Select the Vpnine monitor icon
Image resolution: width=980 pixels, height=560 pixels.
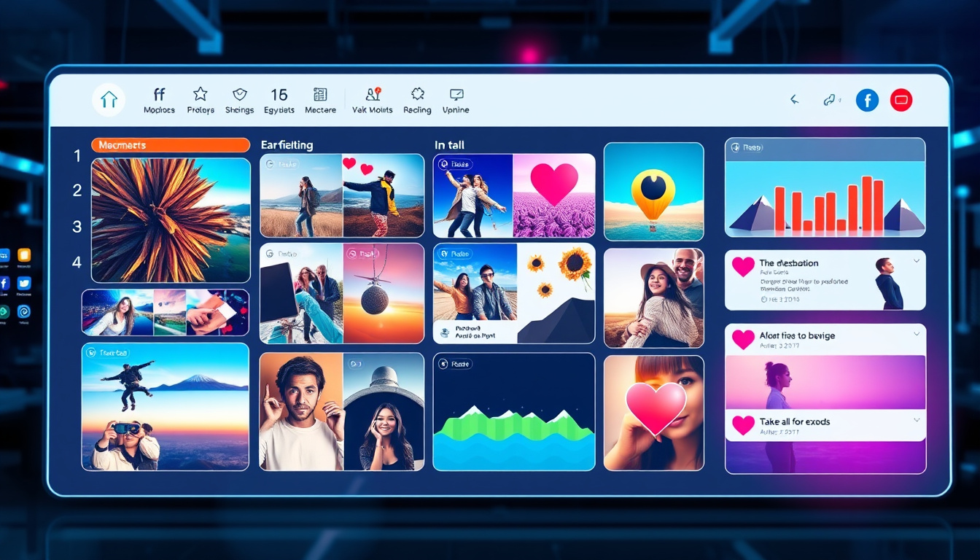456,94
